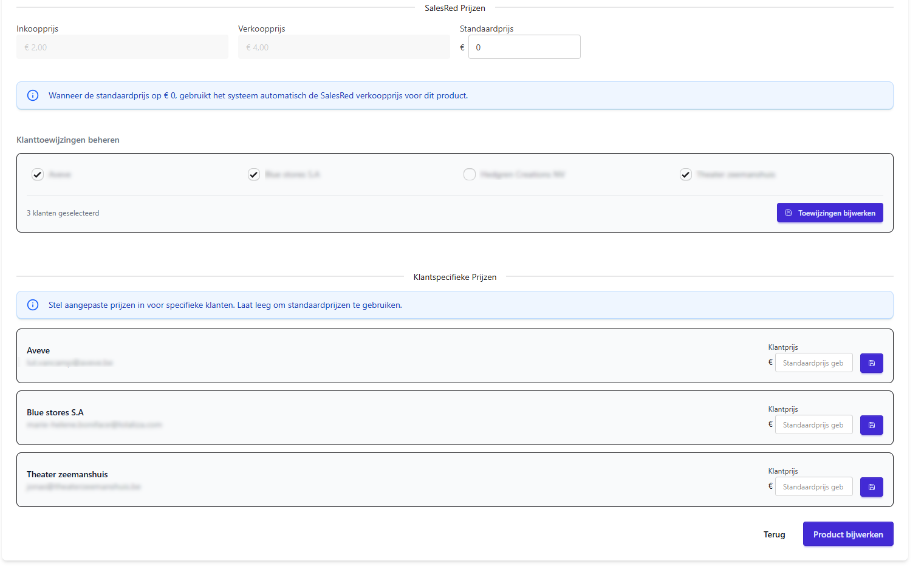Click info icon in standaardprijs notice

pyautogui.click(x=33, y=95)
